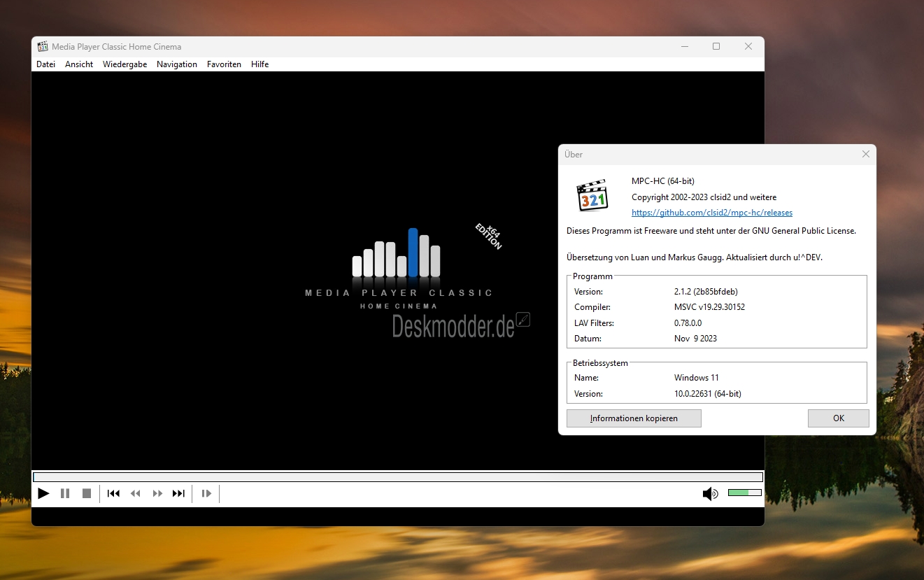
Task: Adjust the green volume slider
Action: point(744,493)
